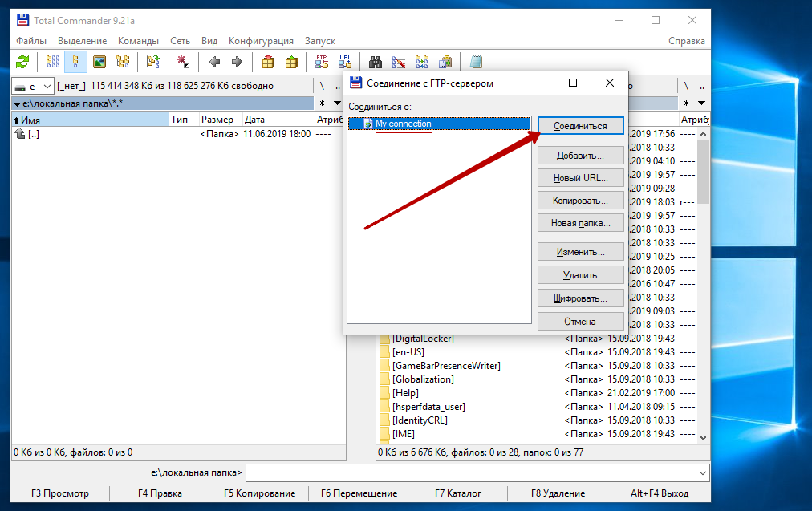Open the drive 'e' selection dropdown

click(33, 86)
